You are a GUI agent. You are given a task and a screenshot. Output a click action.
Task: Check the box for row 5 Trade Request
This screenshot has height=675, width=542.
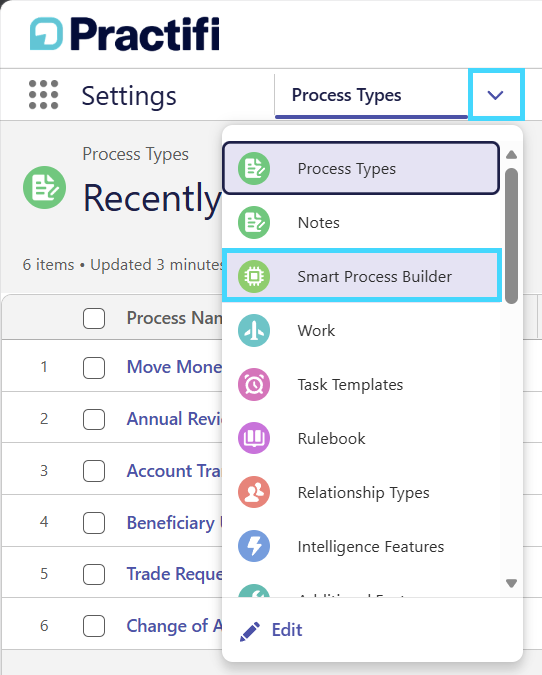click(94, 574)
